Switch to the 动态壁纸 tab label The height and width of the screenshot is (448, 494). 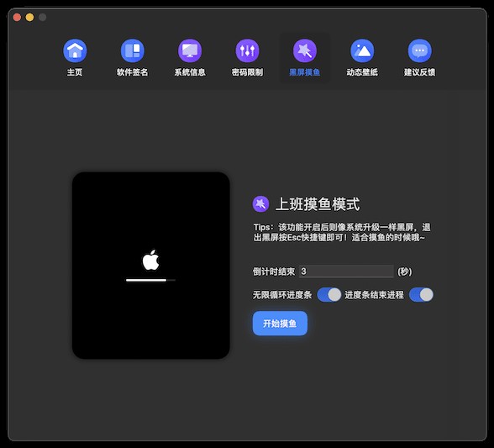click(x=362, y=72)
